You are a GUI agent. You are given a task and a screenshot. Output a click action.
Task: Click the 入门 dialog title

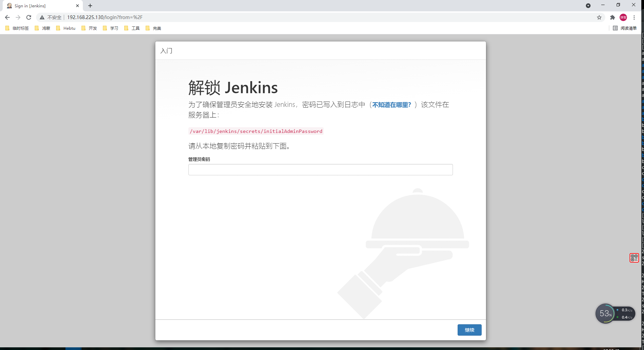coord(166,51)
